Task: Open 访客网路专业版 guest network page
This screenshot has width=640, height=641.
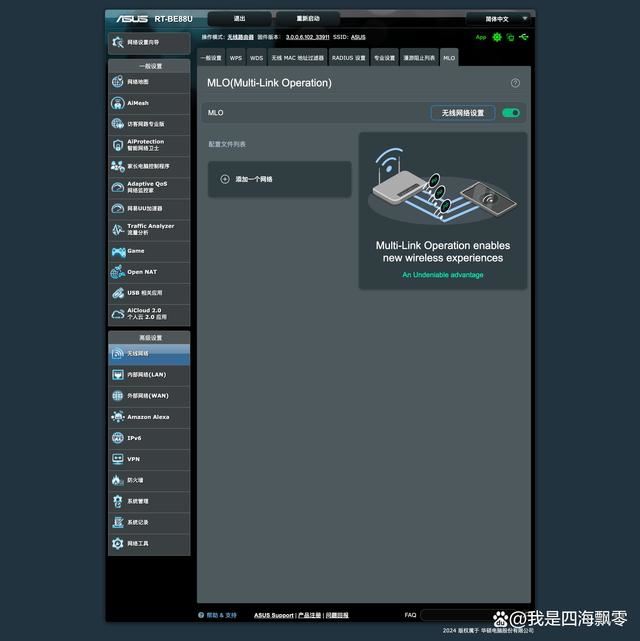Action: pos(149,124)
